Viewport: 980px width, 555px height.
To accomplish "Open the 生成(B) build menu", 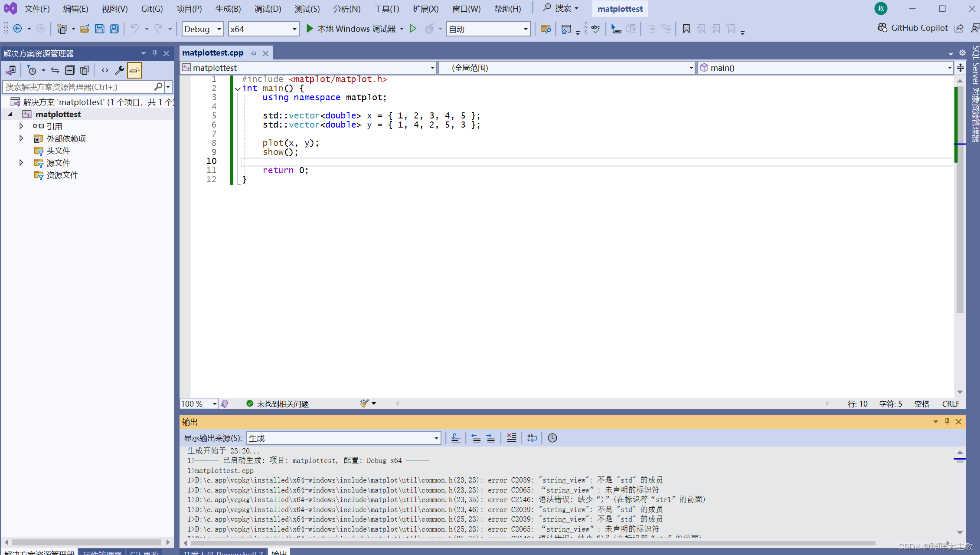I will [228, 9].
